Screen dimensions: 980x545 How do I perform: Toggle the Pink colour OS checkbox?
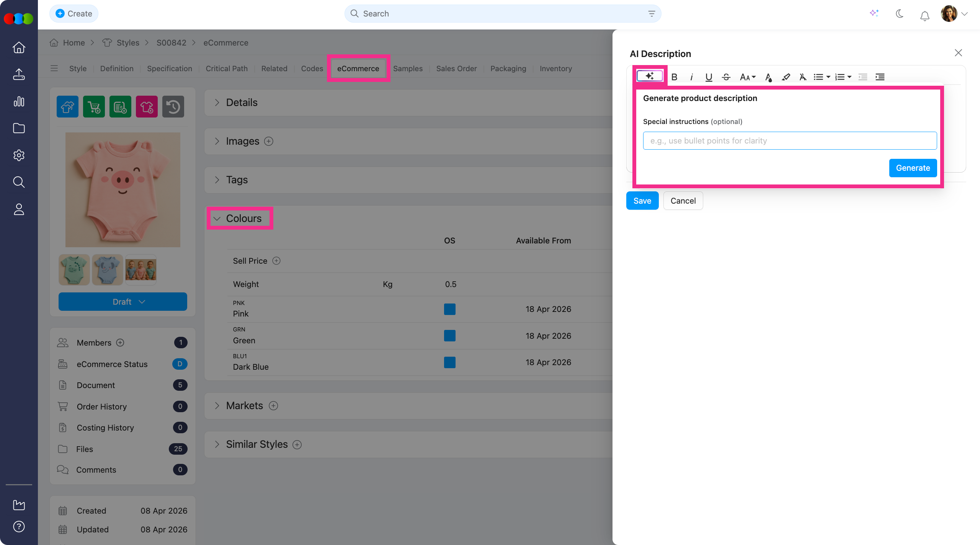tap(449, 309)
